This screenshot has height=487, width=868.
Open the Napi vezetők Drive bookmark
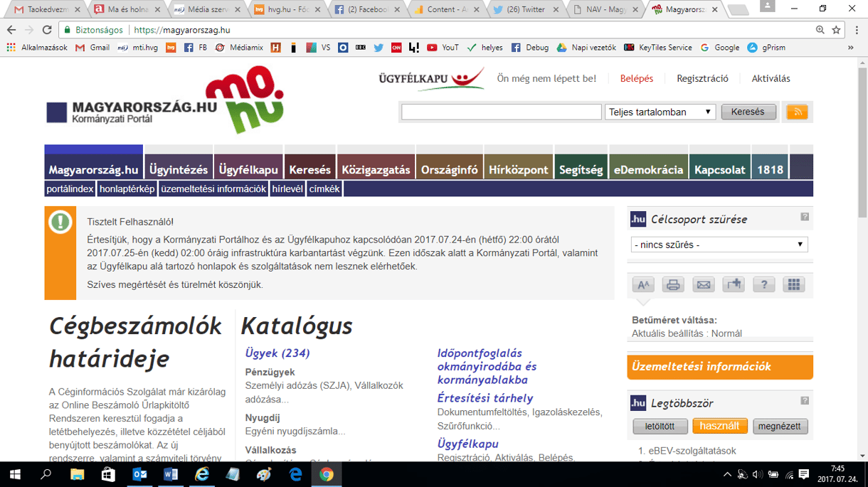tap(586, 48)
